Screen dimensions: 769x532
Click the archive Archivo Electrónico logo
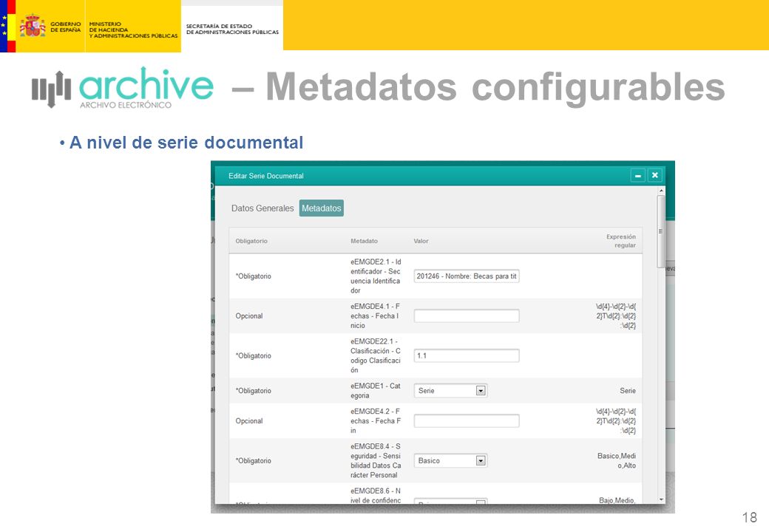(123, 88)
